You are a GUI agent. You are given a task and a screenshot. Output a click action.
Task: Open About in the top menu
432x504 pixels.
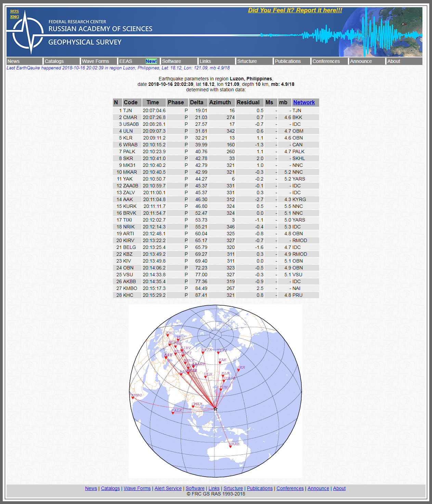click(394, 61)
